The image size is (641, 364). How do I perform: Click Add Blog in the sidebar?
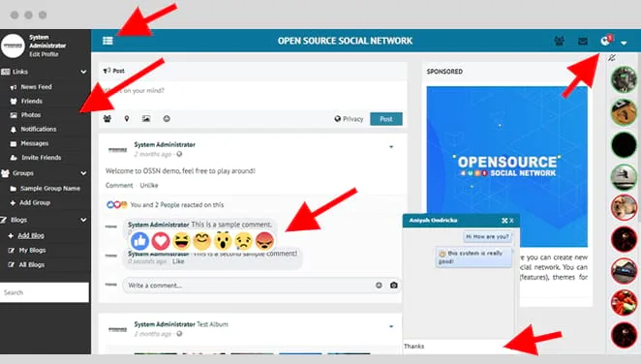coord(31,235)
